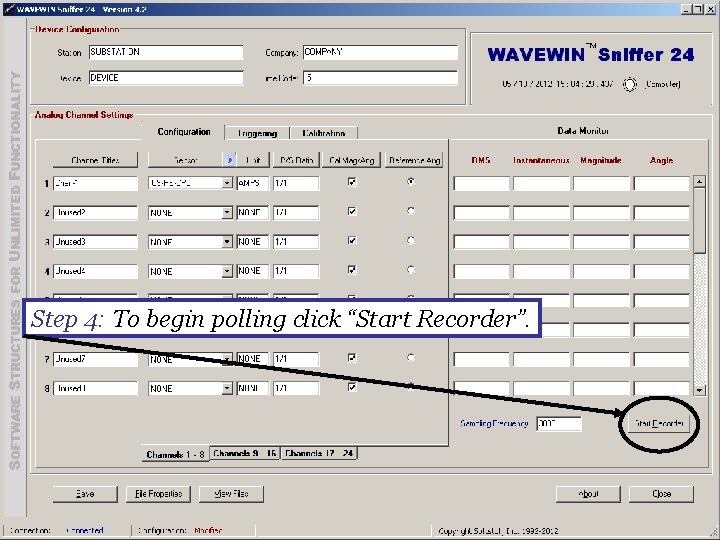Screen dimensions: 720x540
Task: Focus the Device field containing DEVICE
Action: [x=166, y=78]
